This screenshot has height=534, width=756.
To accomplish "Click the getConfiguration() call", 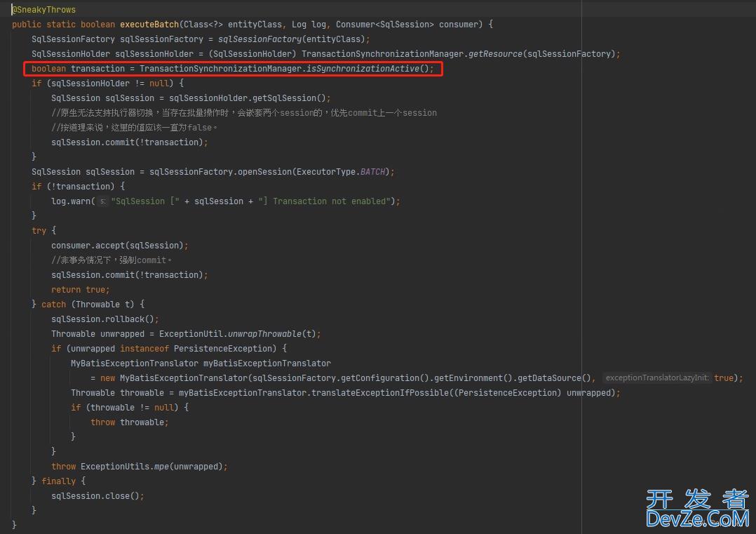I will point(385,378).
